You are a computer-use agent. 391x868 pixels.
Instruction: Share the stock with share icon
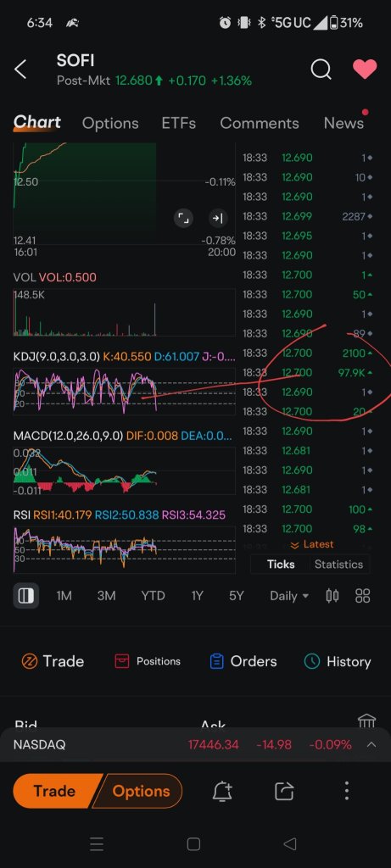pos(284,791)
